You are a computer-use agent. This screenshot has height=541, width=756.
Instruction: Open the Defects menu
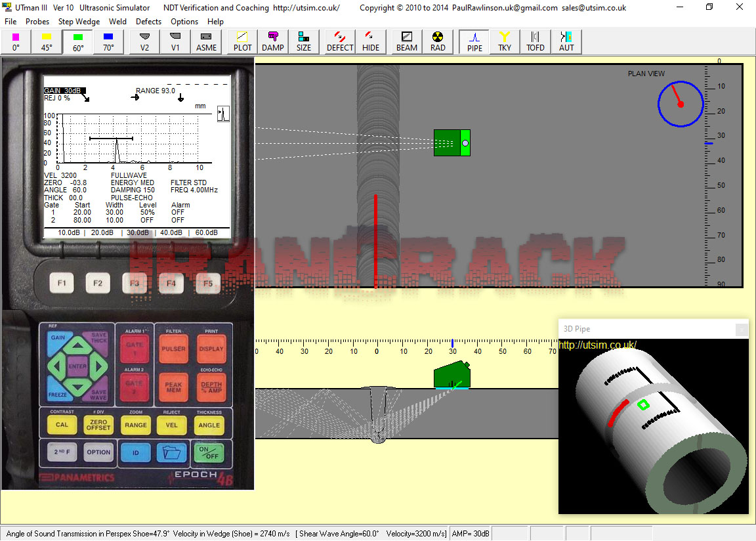point(148,22)
